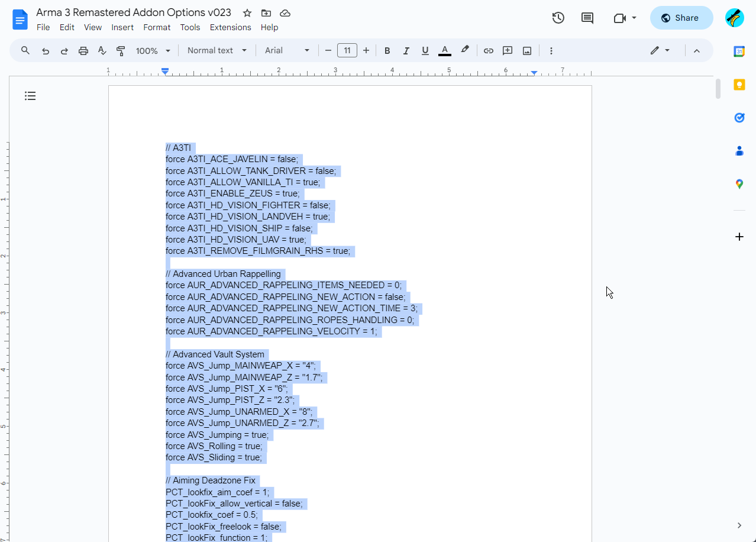Open the video call options arrow
Image resolution: width=756 pixels, height=542 pixels.
pyautogui.click(x=634, y=18)
